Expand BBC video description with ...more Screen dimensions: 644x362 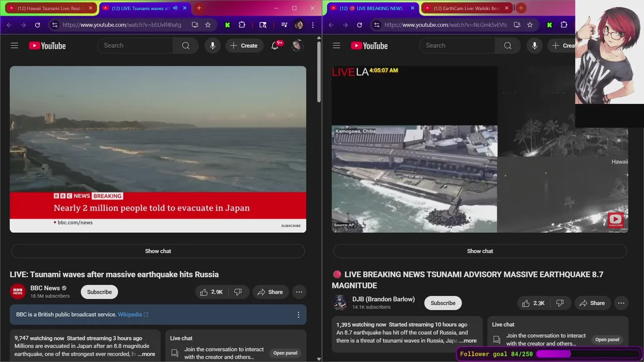click(x=146, y=354)
